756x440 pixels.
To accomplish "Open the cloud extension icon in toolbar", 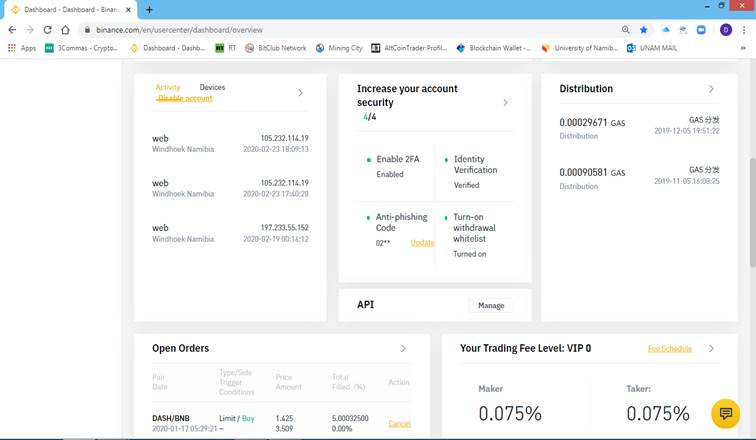I will [x=665, y=30].
